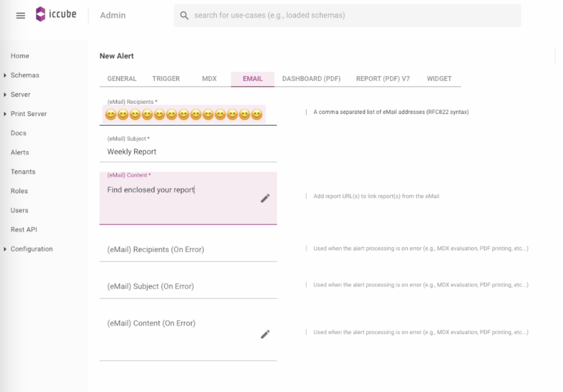Expand the Server tree arrow
This screenshot has height=392, width=563.
[x=5, y=95]
